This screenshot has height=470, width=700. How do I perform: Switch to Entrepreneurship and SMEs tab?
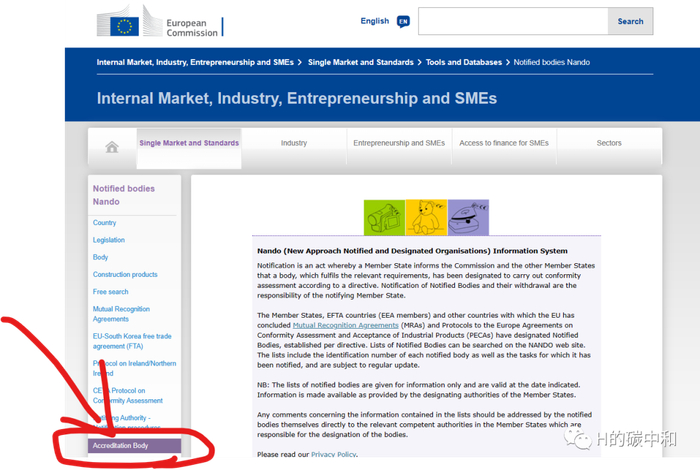[399, 143]
